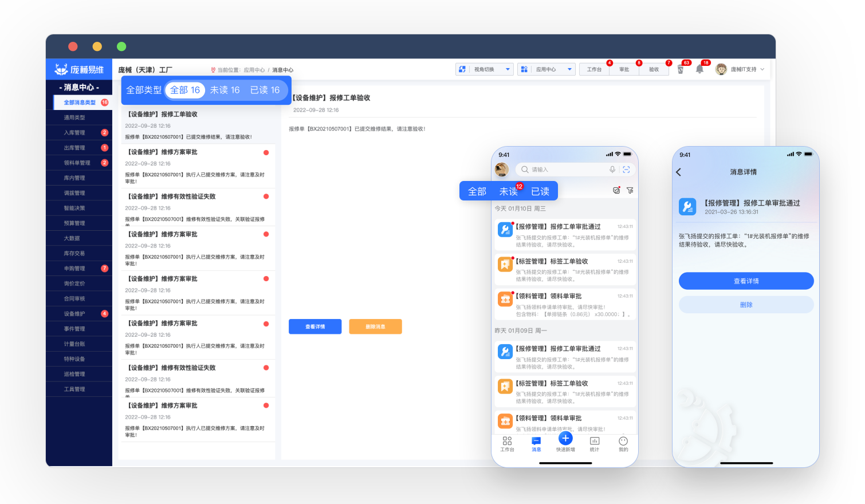Screen dimensions: 865x504
Task: Click the orange 删除消息 button
Action: coord(375,326)
